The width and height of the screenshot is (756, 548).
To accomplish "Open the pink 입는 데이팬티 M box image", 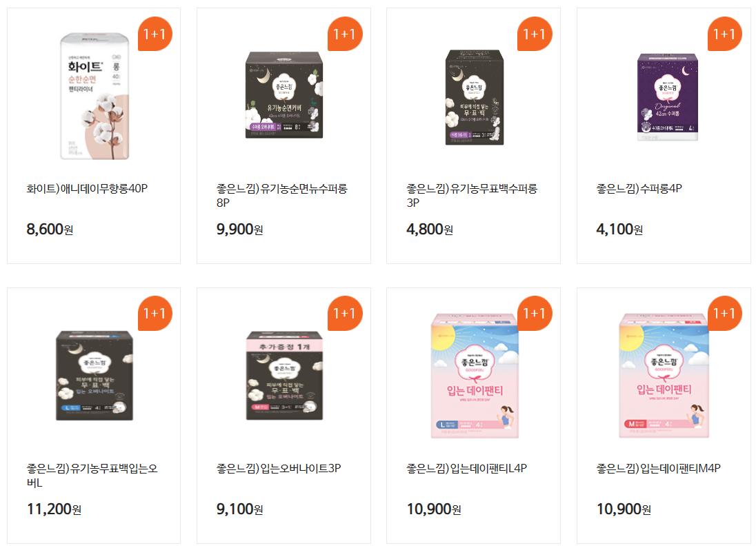I will [664, 376].
